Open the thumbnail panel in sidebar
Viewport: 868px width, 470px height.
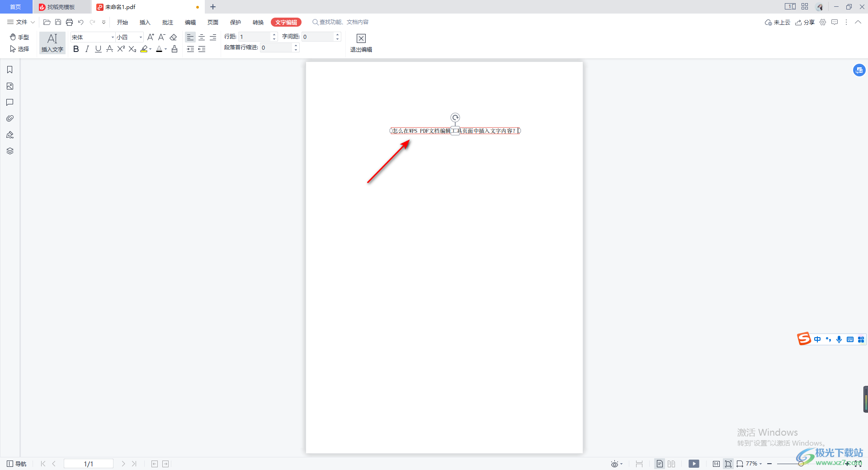click(x=10, y=86)
